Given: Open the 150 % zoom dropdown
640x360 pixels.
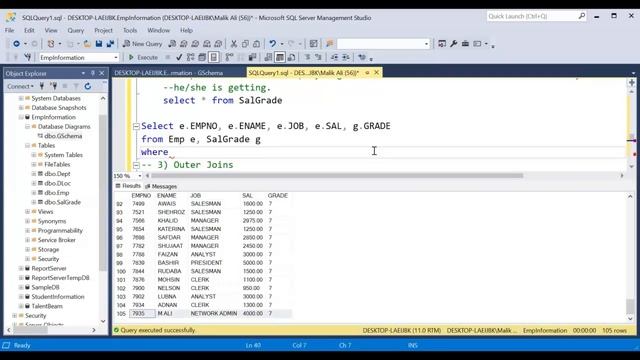Looking at the screenshot, I should [x=140, y=176].
